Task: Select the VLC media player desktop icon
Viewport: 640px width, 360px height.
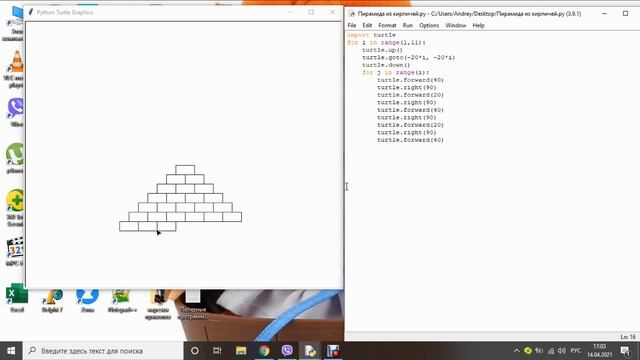Action: 16,69
